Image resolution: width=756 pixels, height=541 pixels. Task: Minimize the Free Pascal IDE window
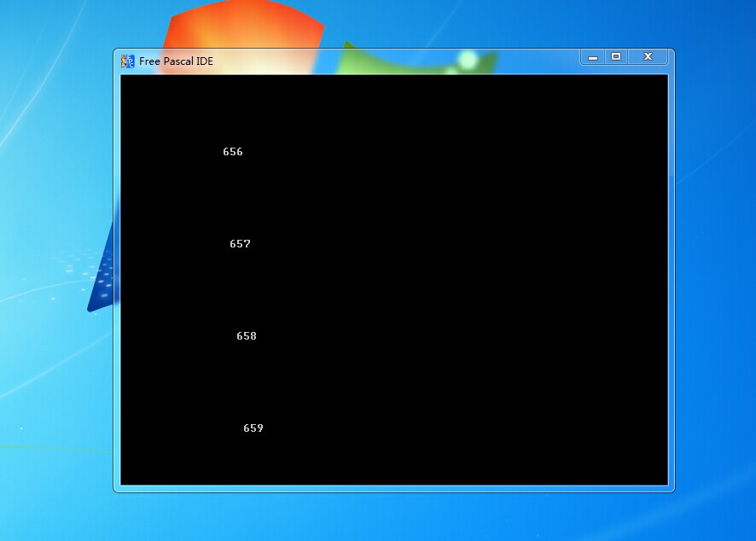point(593,57)
